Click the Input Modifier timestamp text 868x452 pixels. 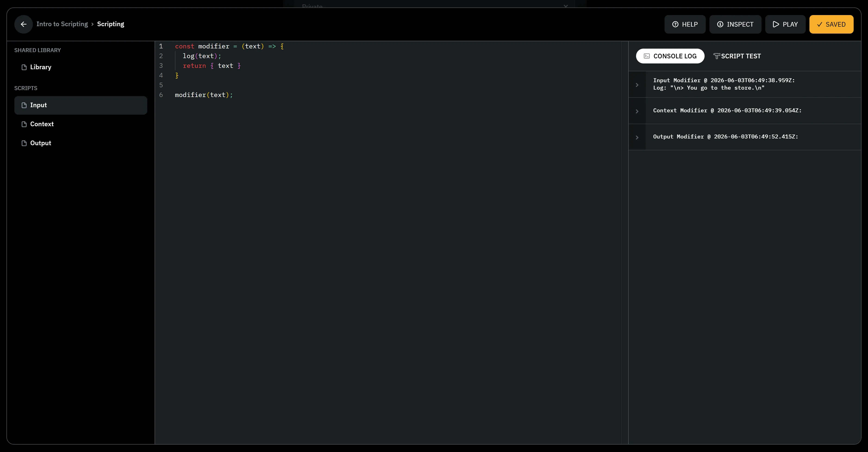[724, 80]
